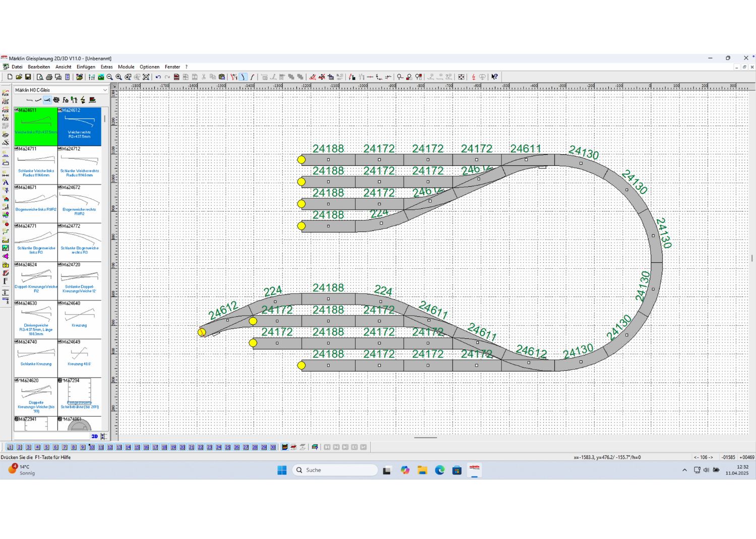Select the turnouts category icon in catalog
The height and width of the screenshot is (539, 756).
click(47, 100)
